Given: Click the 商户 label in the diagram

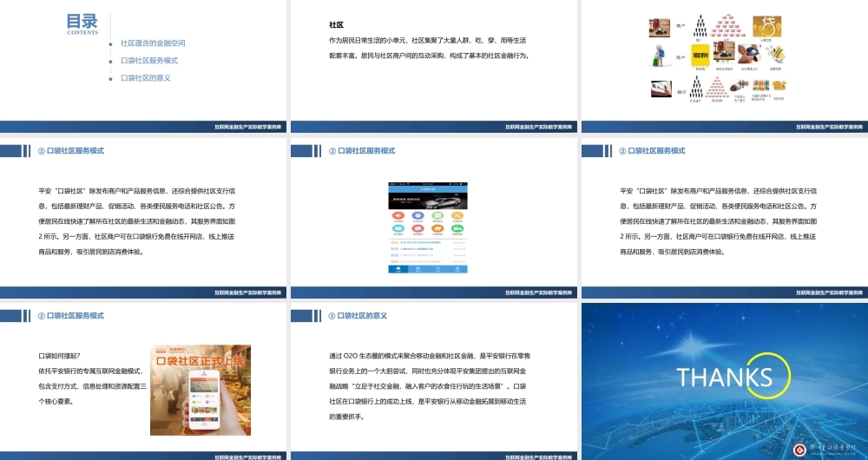Looking at the screenshot, I should click(681, 26).
